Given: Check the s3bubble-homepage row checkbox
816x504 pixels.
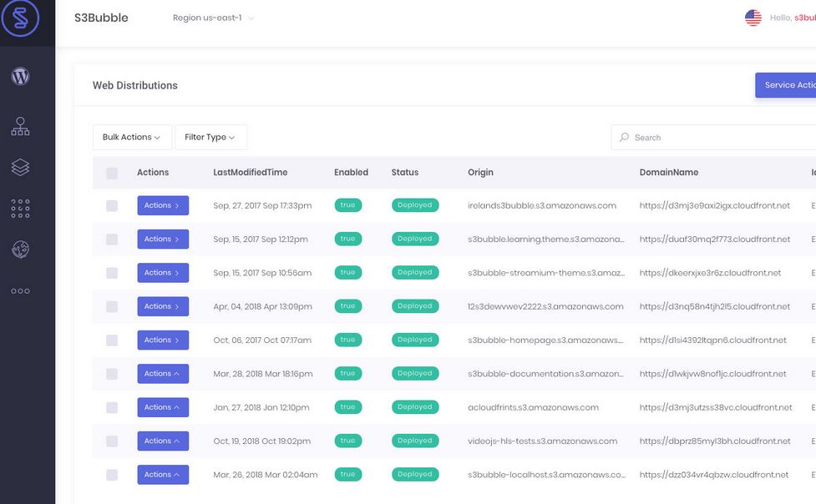Looking at the screenshot, I should pyautogui.click(x=112, y=340).
